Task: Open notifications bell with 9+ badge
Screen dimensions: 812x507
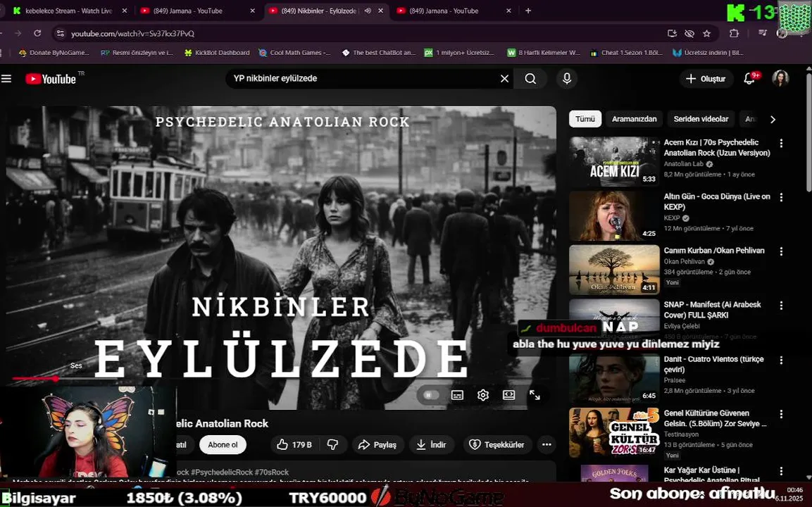Action: coord(749,79)
